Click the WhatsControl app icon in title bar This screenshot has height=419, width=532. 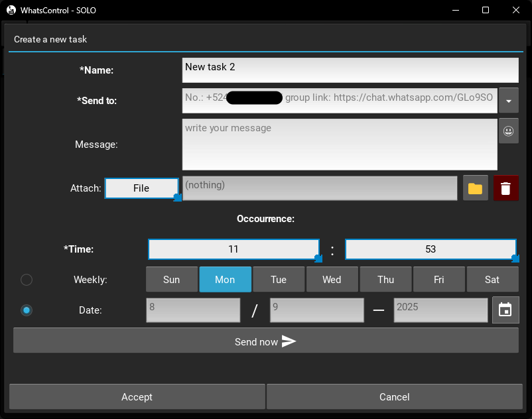tap(11, 11)
